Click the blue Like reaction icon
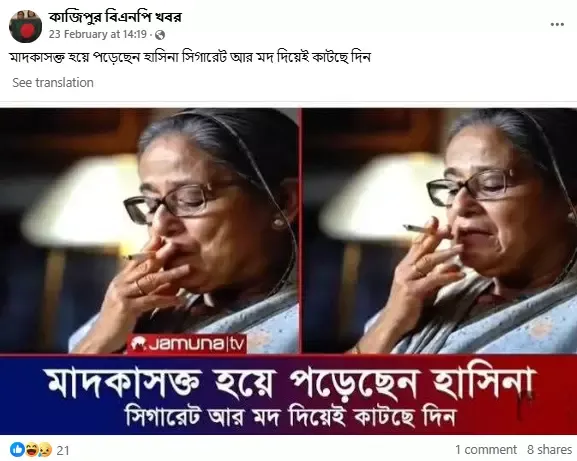Screen dimensions: 577x461 click(17, 450)
